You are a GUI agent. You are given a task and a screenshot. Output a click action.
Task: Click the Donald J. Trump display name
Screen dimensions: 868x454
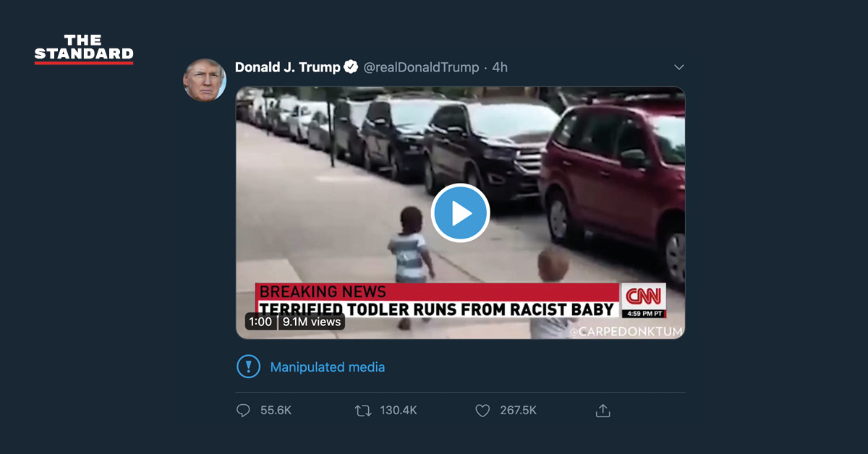coord(287,67)
